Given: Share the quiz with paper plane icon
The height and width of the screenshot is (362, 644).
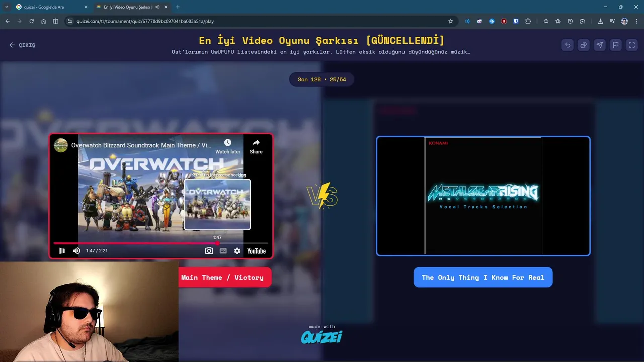Looking at the screenshot, I should (x=600, y=45).
